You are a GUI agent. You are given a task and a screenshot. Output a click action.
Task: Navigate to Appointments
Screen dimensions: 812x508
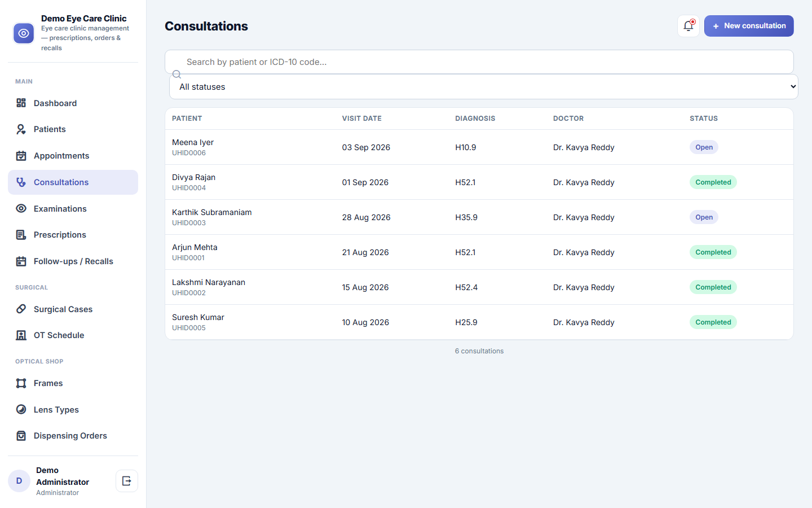[x=73, y=156]
